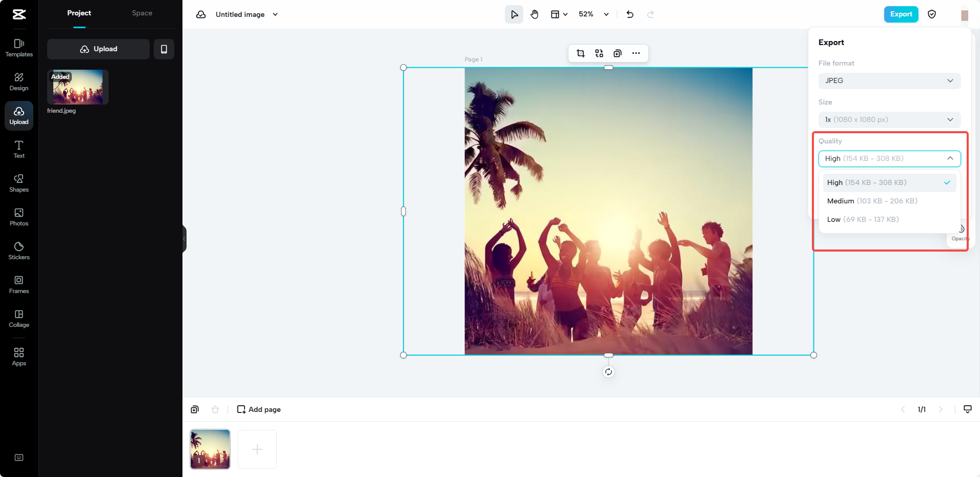This screenshot has height=477, width=980.
Task: Open the Text panel in the sidebar
Action: click(x=19, y=149)
